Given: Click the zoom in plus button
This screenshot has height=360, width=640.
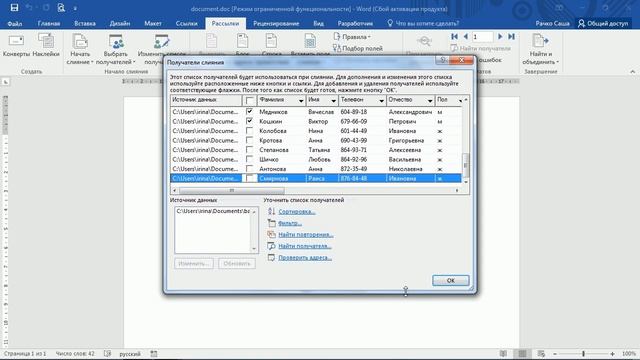Looking at the screenshot, I should click(612, 354).
